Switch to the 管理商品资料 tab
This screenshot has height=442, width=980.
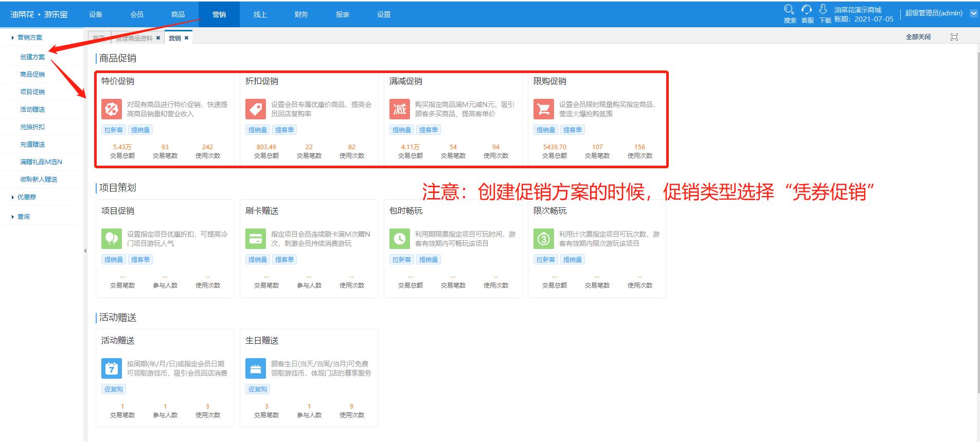[x=134, y=38]
